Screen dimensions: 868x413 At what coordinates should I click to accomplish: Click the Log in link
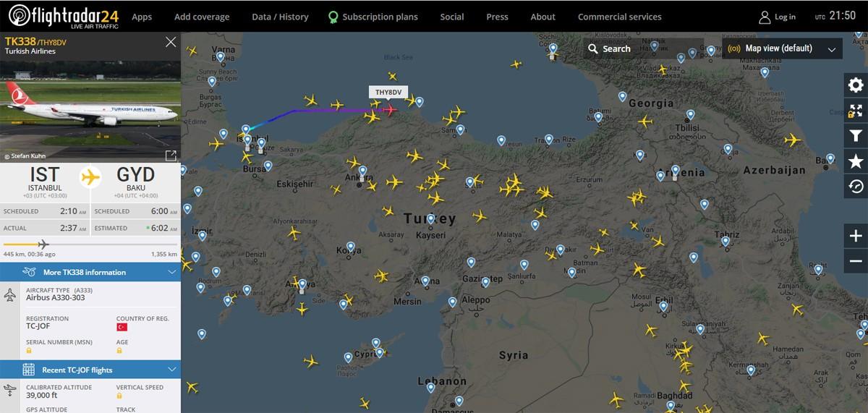(x=777, y=17)
